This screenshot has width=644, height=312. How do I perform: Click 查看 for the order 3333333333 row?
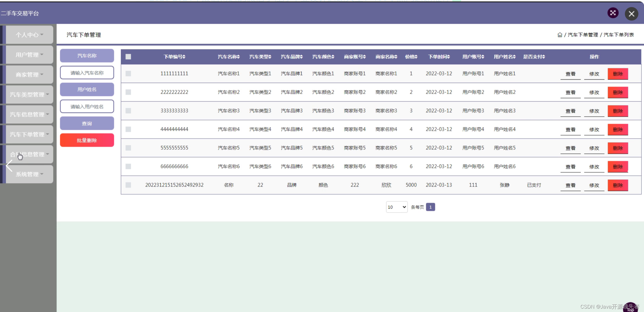tap(570, 111)
